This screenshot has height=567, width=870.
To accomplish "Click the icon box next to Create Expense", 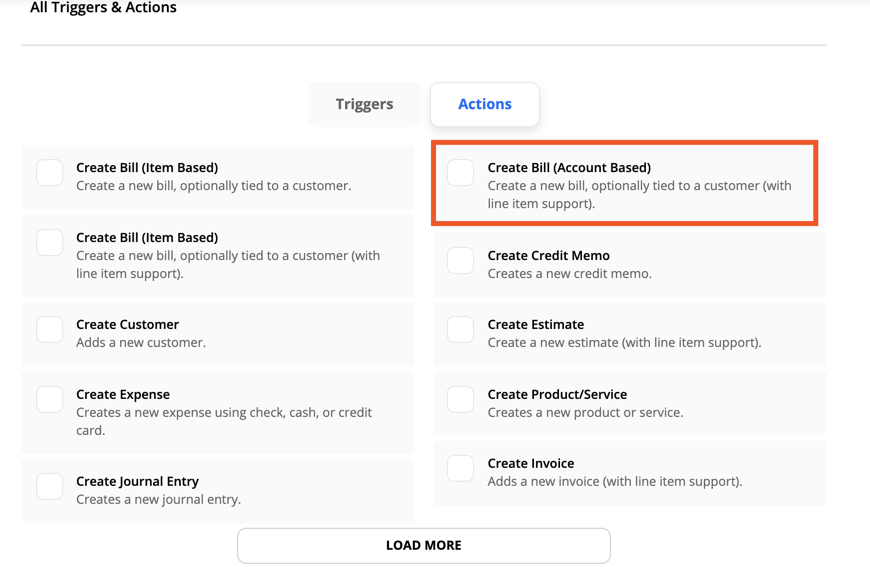I will (50, 399).
